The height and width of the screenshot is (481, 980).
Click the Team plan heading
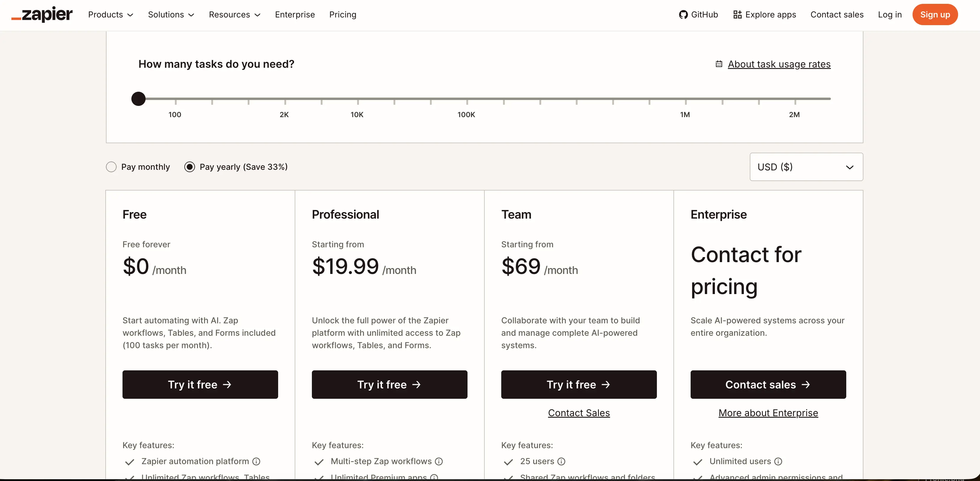516,214
